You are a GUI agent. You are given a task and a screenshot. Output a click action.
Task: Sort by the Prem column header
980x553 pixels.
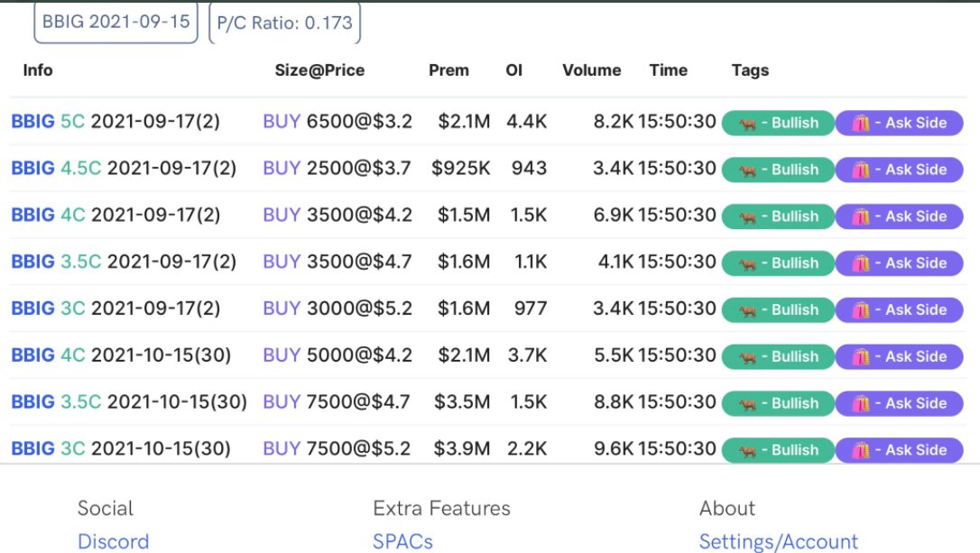pos(448,70)
